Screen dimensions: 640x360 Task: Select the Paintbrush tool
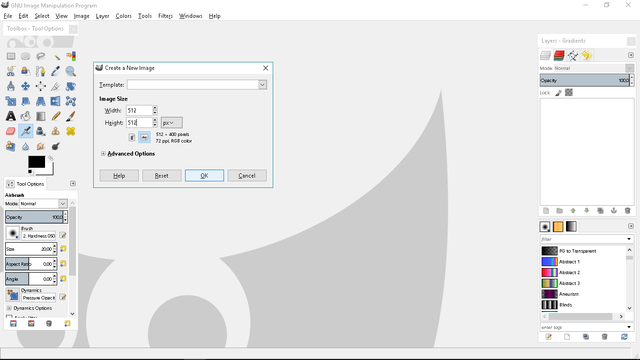click(x=71, y=116)
